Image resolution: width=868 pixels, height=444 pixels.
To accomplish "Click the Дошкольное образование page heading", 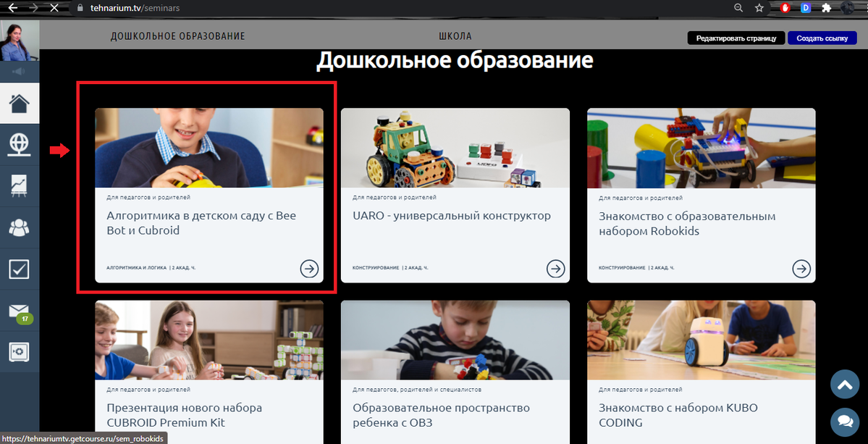I will coord(455,60).
